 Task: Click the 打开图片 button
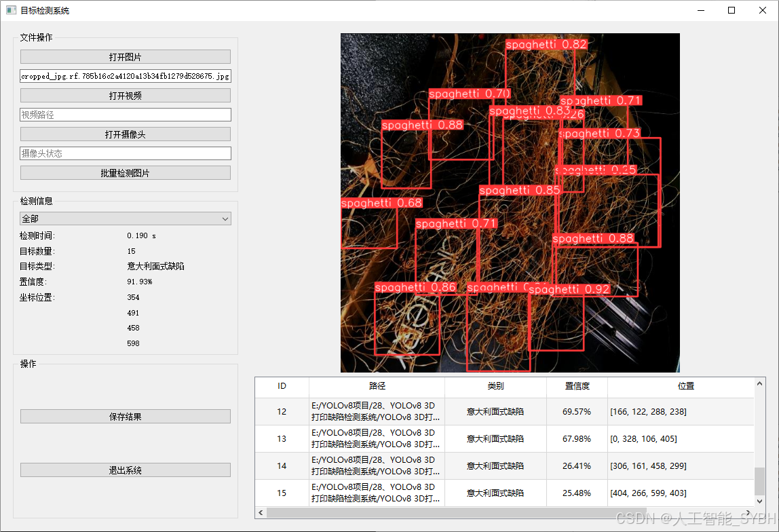(x=125, y=56)
